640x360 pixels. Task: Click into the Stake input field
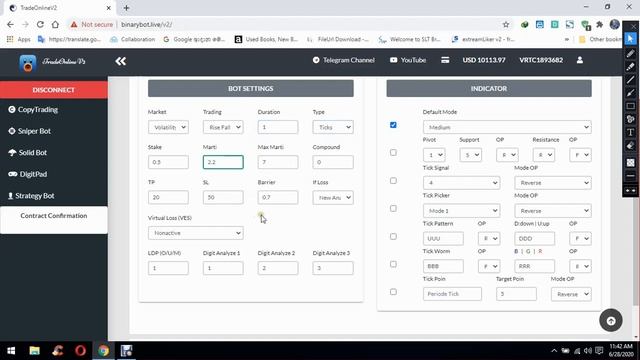click(168, 162)
